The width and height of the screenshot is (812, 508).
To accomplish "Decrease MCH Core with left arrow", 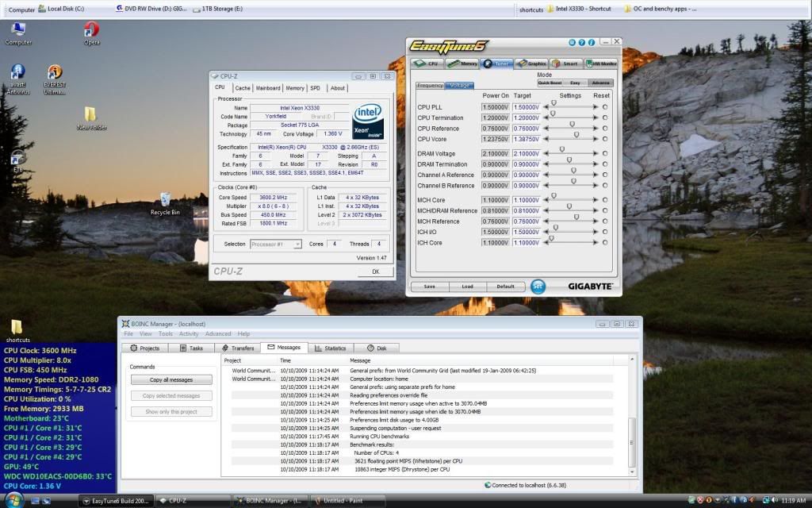I will (546, 199).
